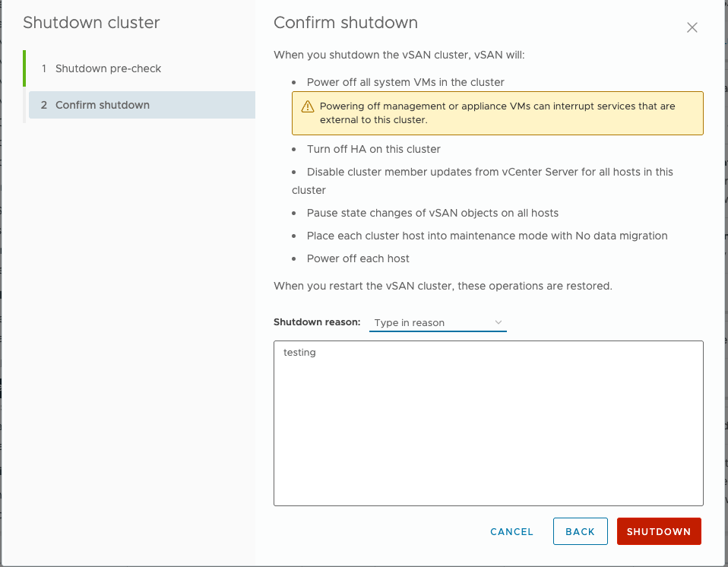
Task: Go to step 1 Shutdown pre-check
Action: [x=108, y=68]
